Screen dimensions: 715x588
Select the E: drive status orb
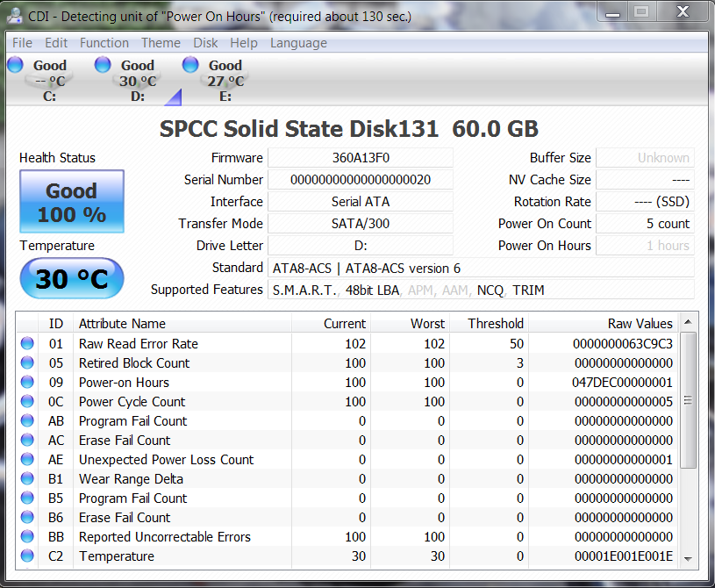pos(190,64)
